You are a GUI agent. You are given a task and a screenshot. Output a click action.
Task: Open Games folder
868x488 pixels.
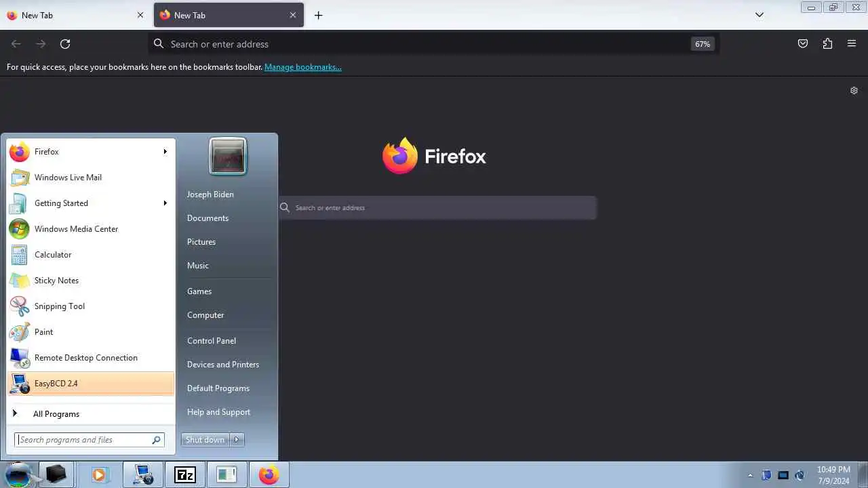(199, 291)
